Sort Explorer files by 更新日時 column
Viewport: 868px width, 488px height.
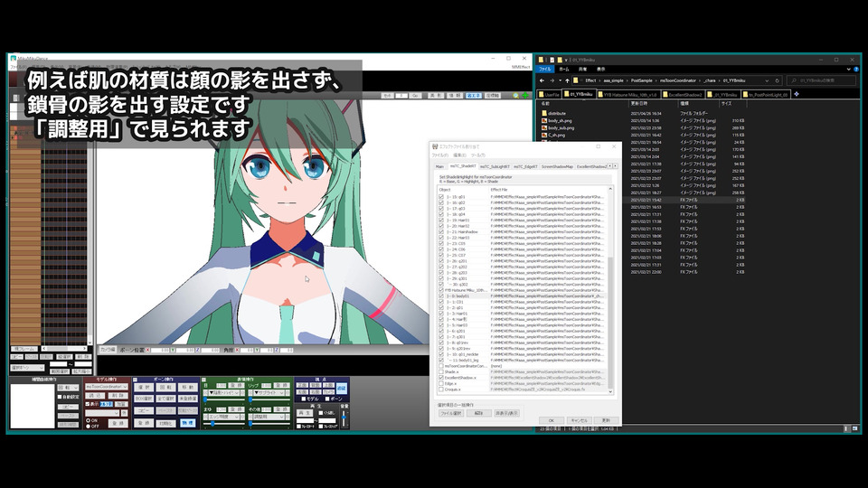coord(639,103)
